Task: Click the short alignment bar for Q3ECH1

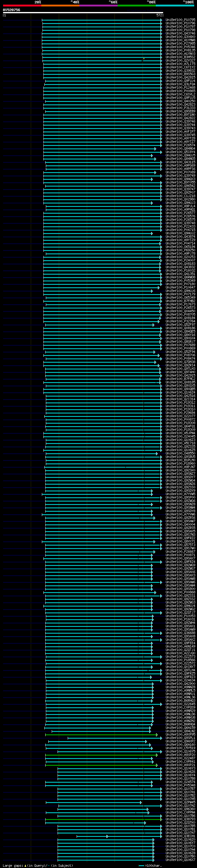Action: [92, 836]
